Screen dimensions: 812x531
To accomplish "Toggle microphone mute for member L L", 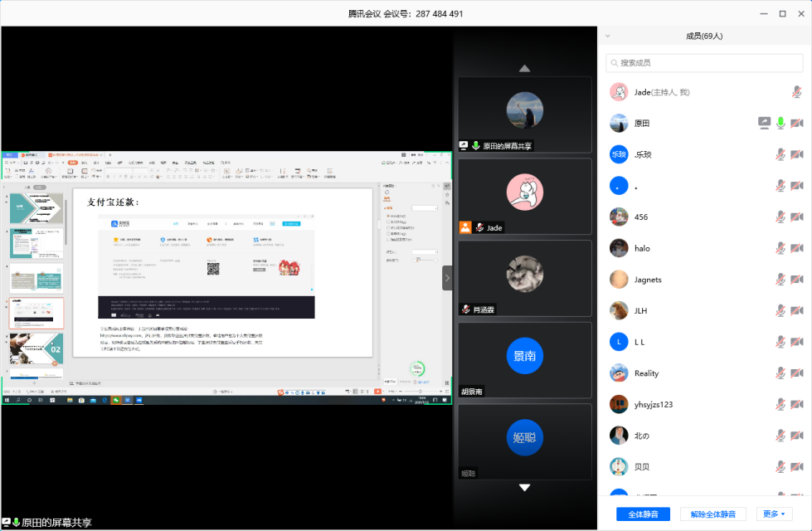I will click(x=780, y=342).
